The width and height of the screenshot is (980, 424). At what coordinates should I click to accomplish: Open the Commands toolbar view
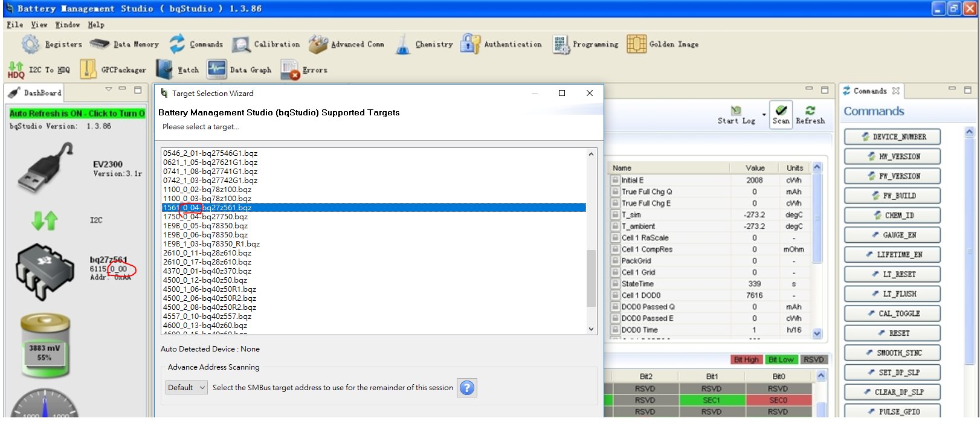[196, 44]
